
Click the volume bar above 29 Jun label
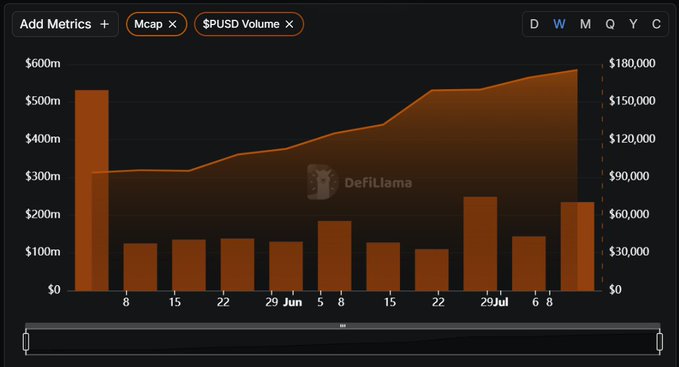pyautogui.click(x=286, y=266)
